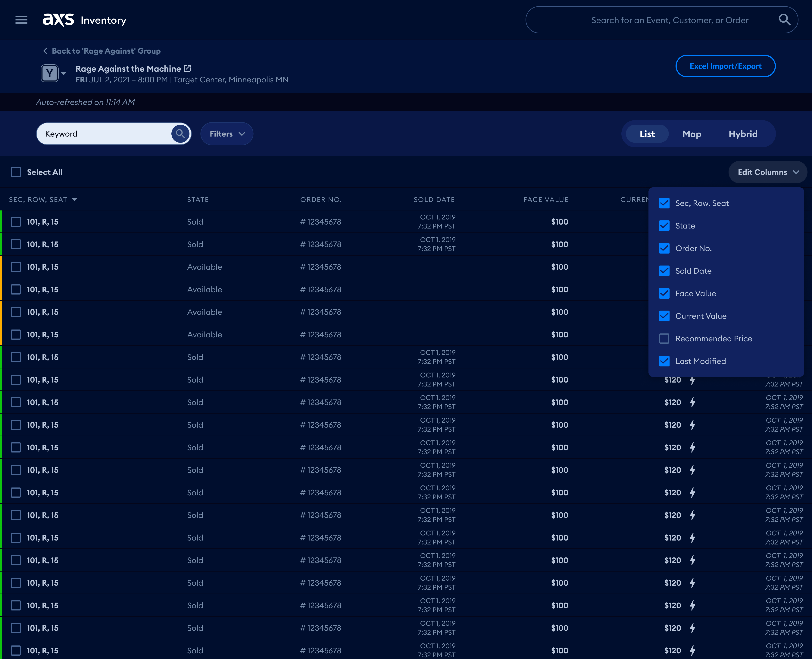This screenshot has width=812, height=659.
Task: Uncheck the Last Modified column option
Action: [664, 361]
